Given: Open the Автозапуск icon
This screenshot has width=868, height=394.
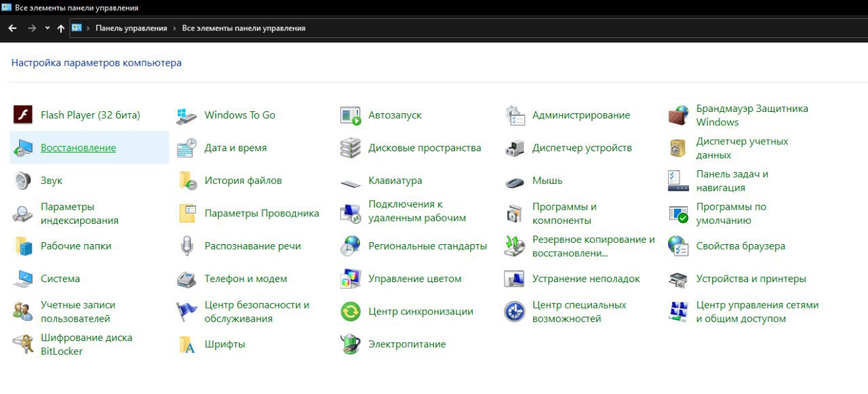Looking at the screenshot, I should [351, 115].
